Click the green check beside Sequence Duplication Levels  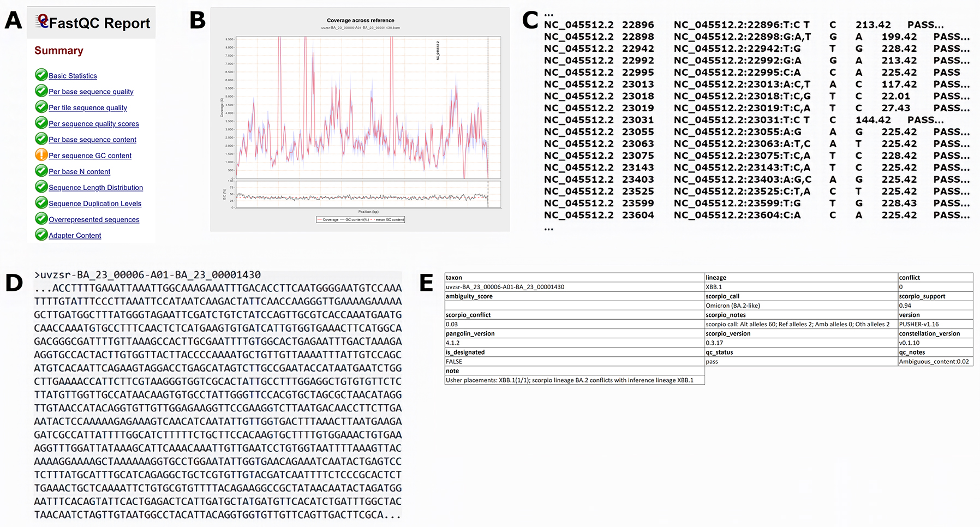[x=41, y=203]
